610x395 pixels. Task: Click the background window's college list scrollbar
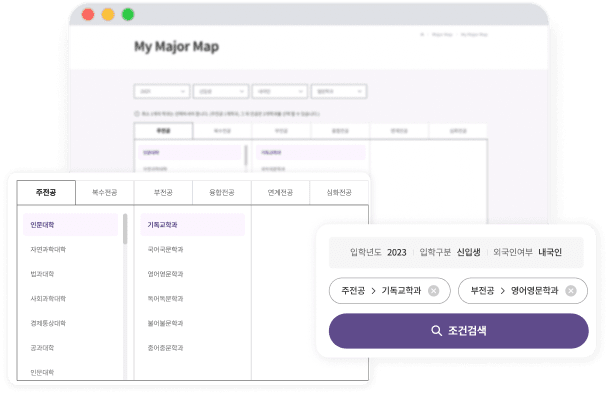point(246,156)
